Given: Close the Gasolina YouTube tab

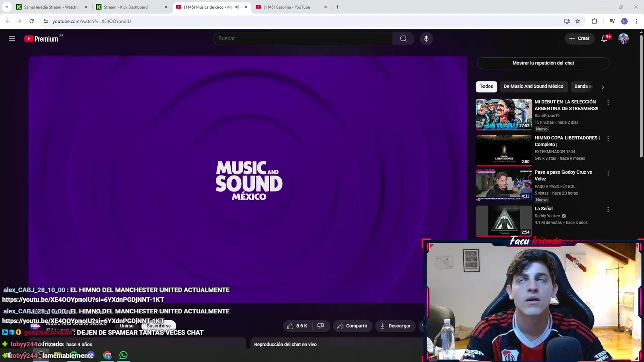Looking at the screenshot, I should [325, 7].
